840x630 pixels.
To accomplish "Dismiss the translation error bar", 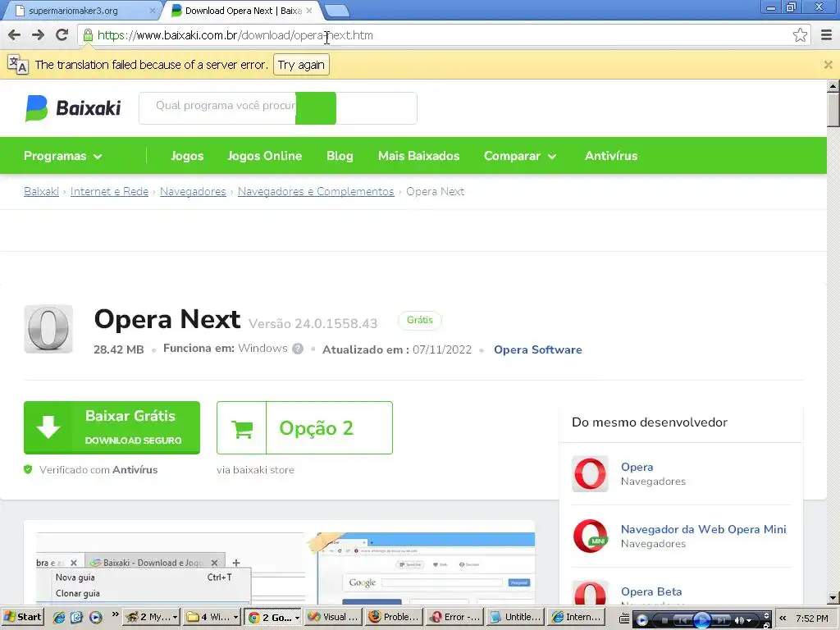I will click(828, 65).
